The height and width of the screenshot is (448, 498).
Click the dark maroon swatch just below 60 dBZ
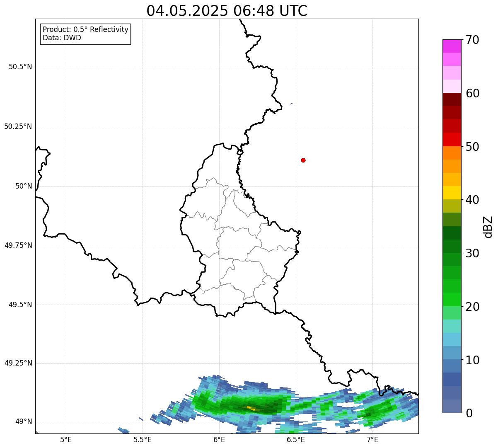(452, 99)
